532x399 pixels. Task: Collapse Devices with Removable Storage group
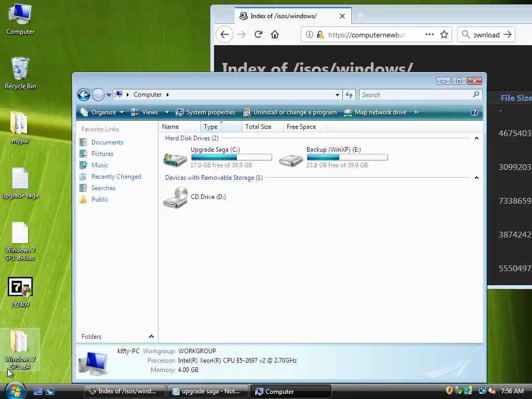[x=476, y=178]
